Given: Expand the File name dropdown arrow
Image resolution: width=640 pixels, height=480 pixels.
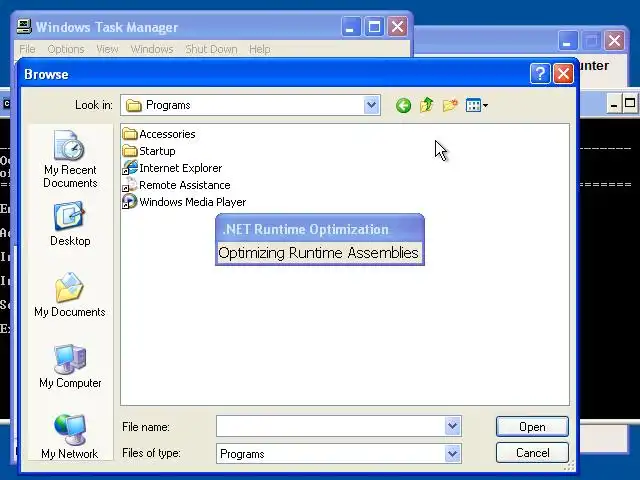Looking at the screenshot, I should tap(452, 427).
